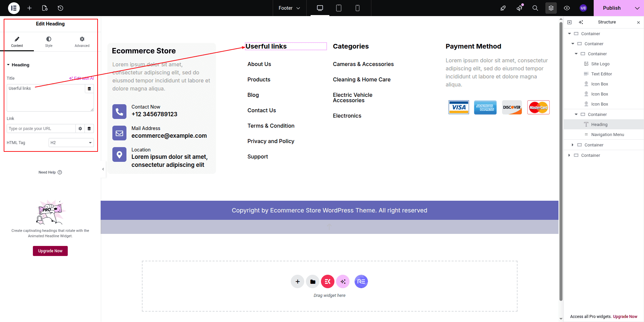The height and width of the screenshot is (322, 644).
Task: Click the Upgrade Now button
Action: coord(50,251)
